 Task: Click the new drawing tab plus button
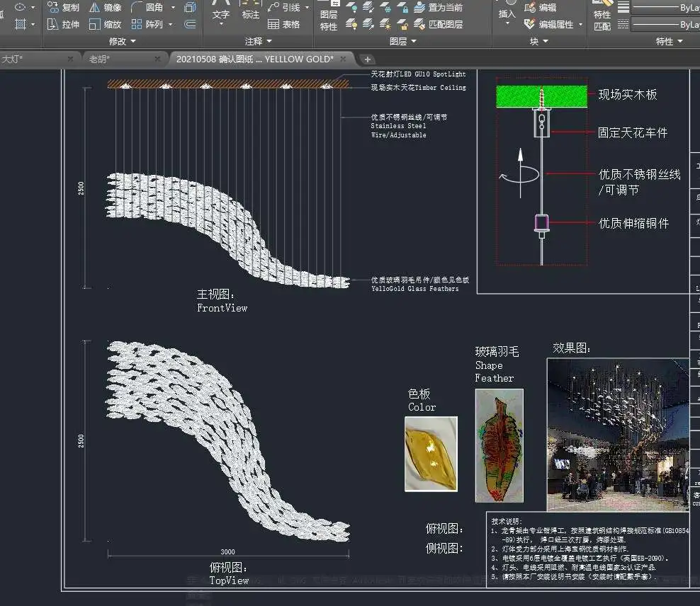pos(368,59)
